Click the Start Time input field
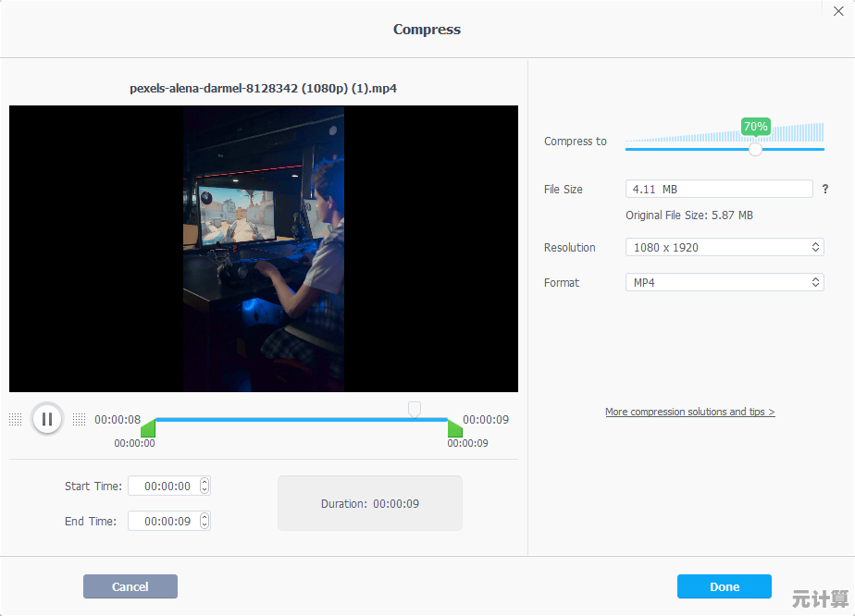The height and width of the screenshot is (616, 855). (x=163, y=487)
